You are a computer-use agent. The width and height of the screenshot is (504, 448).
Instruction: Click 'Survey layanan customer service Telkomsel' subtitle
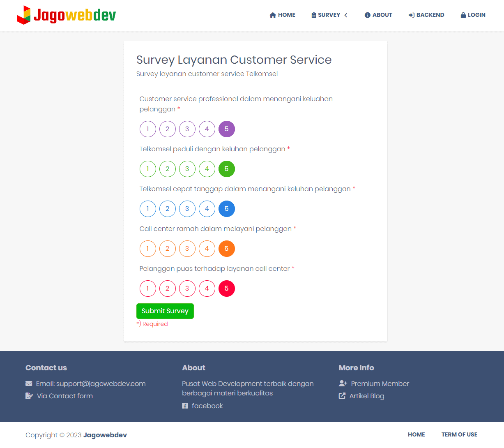click(207, 74)
